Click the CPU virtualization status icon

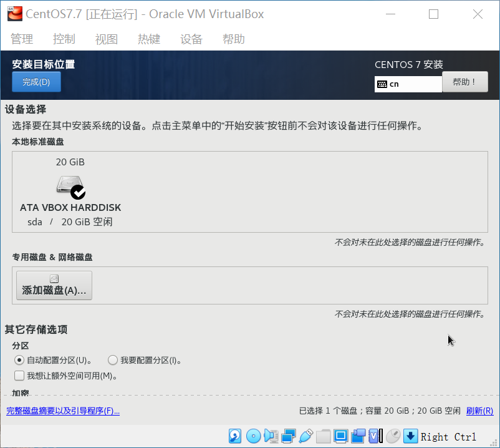pyautogui.click(x=376, y=436)
